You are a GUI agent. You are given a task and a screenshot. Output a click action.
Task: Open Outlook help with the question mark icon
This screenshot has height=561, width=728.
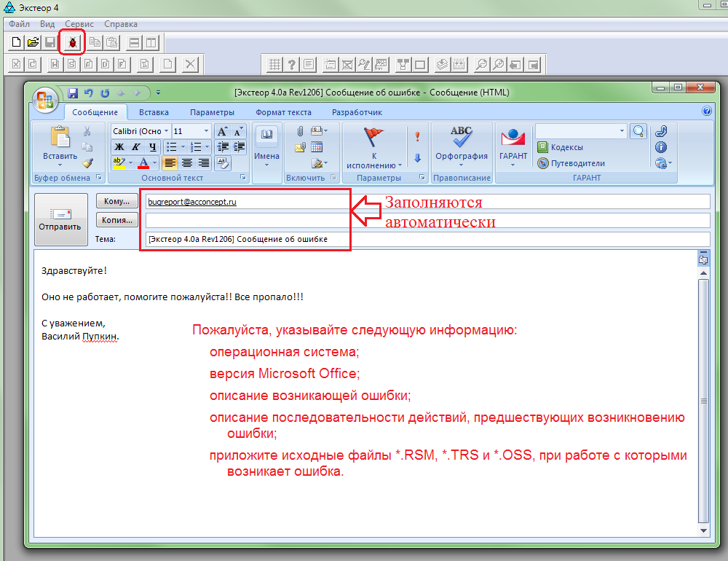click(x=707, y=111)
